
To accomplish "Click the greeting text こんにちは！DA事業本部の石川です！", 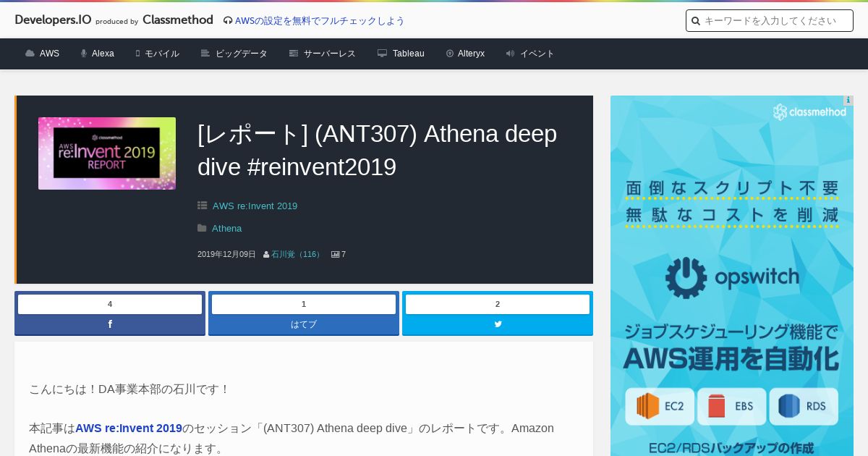I will [x=129, y=389].
